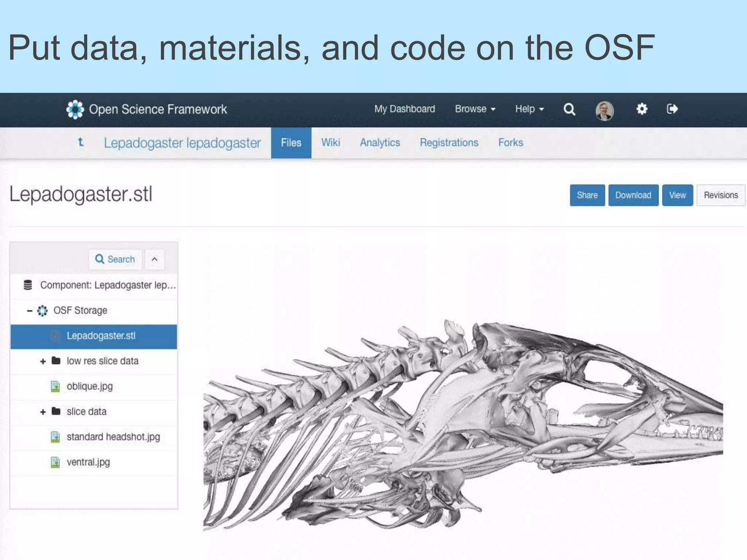Open the Analytics tab
Viewport: 747px width, 560px height.
380,143
